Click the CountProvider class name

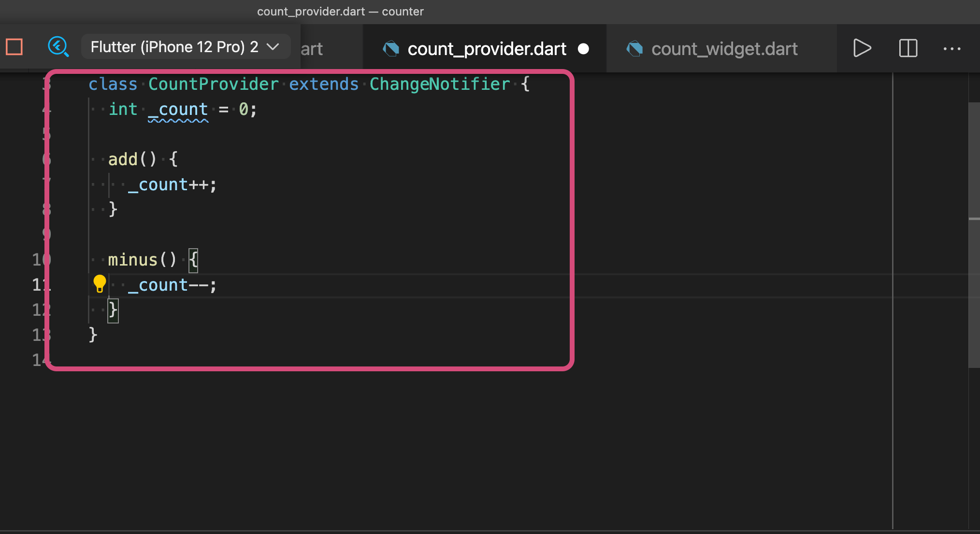click(x=213, y=84)
